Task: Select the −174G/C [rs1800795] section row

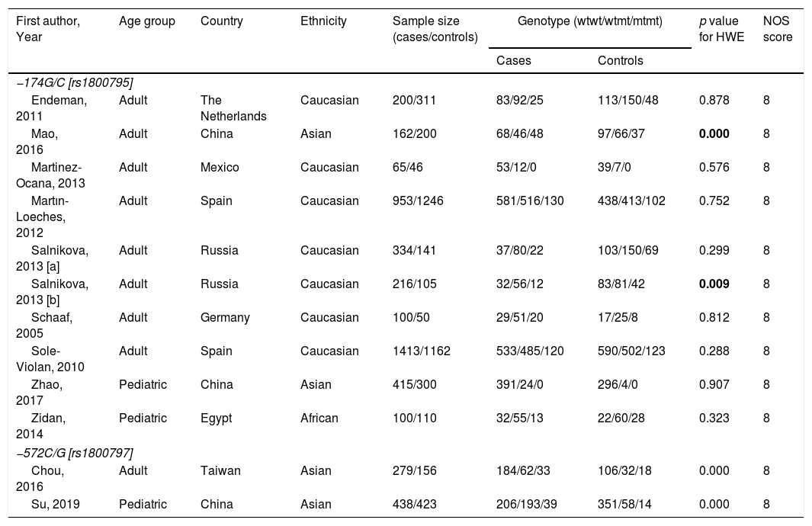Action: (x=70, y=82)
